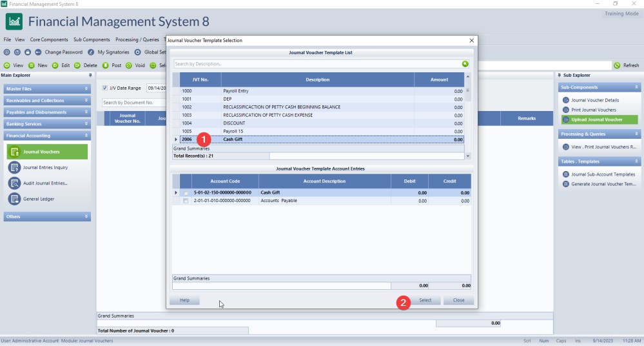
Task: Toggle the J/V Date Range checkbox
Action: pos(105,88)
